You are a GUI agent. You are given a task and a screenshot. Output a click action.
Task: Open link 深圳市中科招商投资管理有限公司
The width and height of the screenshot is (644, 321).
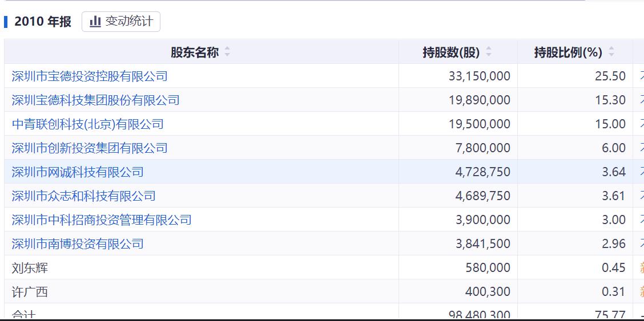102,220
